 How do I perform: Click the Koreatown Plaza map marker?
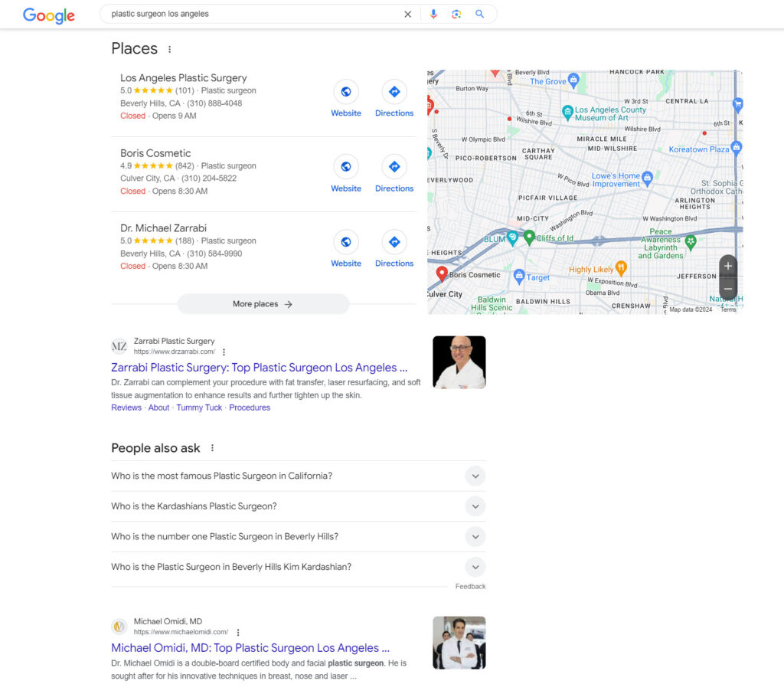pos(736,148)
